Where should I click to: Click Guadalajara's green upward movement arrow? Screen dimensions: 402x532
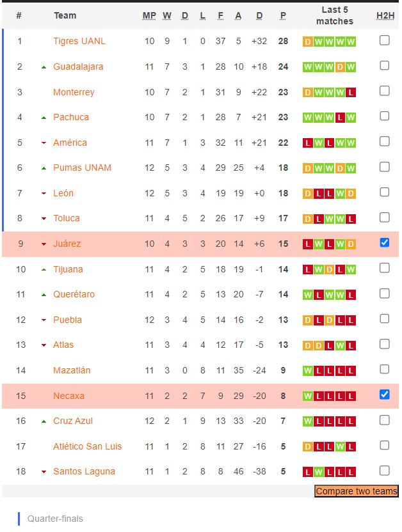tap(43, 66)
